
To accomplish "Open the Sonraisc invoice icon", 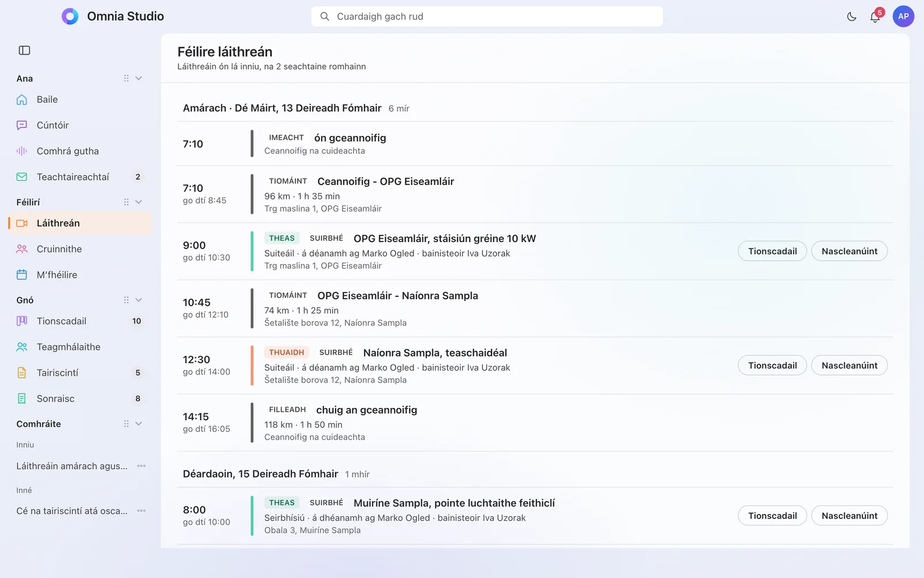I will [x=22, y=398].
